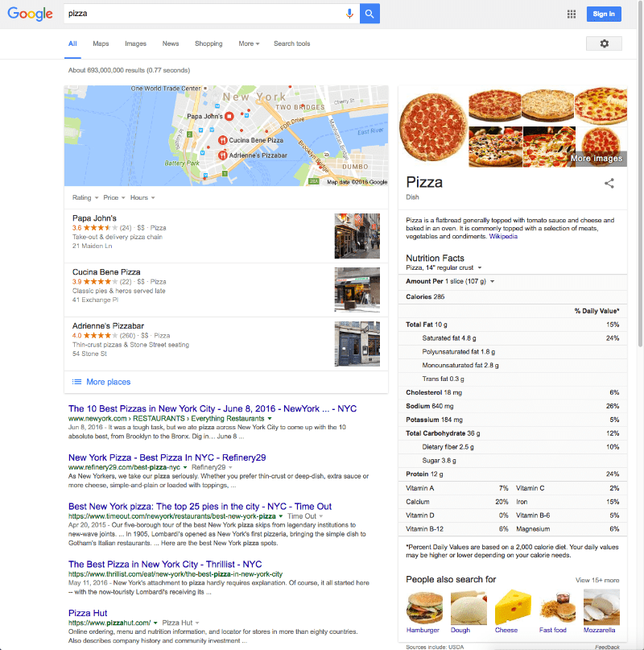Click the Cucina Bene Pizza map marker
This screenshot has width=644, height=650.
(x=222, y=140)
